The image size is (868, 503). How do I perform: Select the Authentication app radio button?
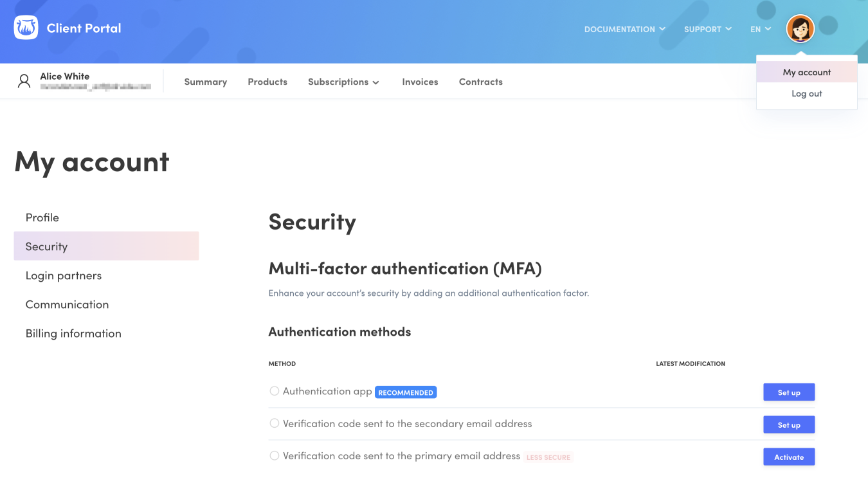point(275,391)
